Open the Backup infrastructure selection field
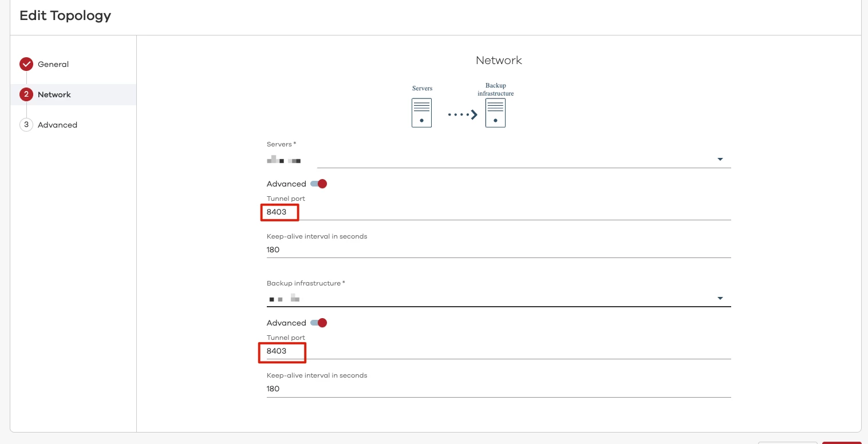The height and width of the screenshot is (444, 868). [498, 299]
